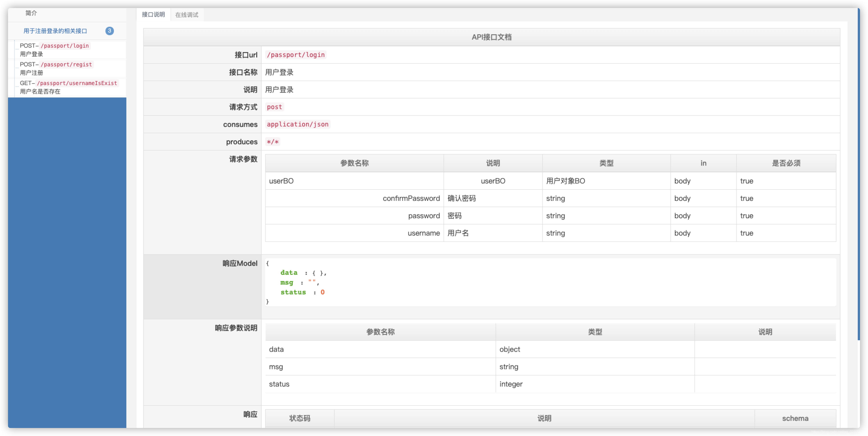This screenshot has height=436, width=868.
Task: Open the 简介 sidebar item
Action: (x=31, y=13)
